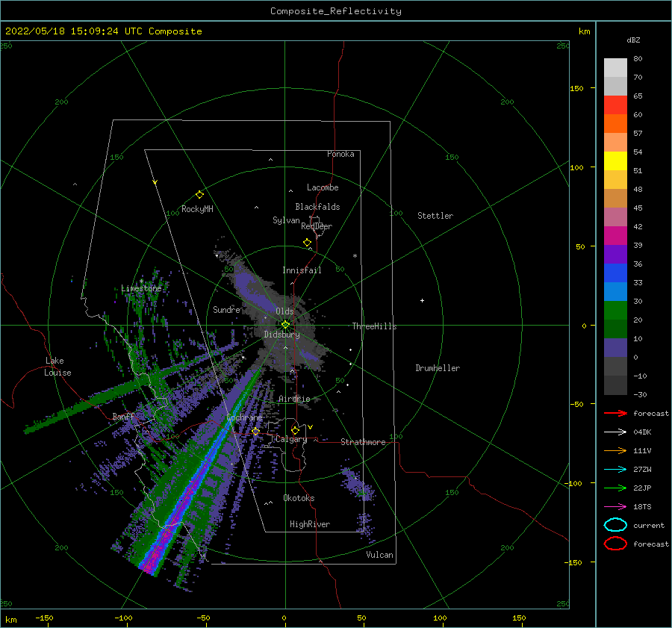Click the yellow diamond marker below Cochrane
The width and height of the screenshot is (672, 628).
255,432
